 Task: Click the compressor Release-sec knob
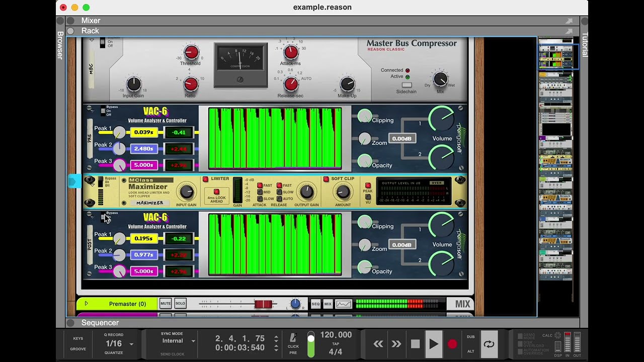[x=291, y=84]
